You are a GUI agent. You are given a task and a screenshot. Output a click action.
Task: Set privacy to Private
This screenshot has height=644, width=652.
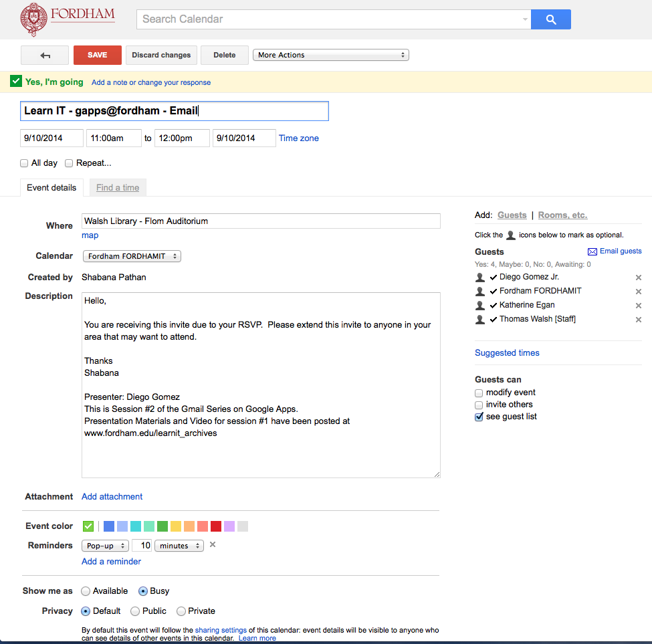(x=181, y=611)
